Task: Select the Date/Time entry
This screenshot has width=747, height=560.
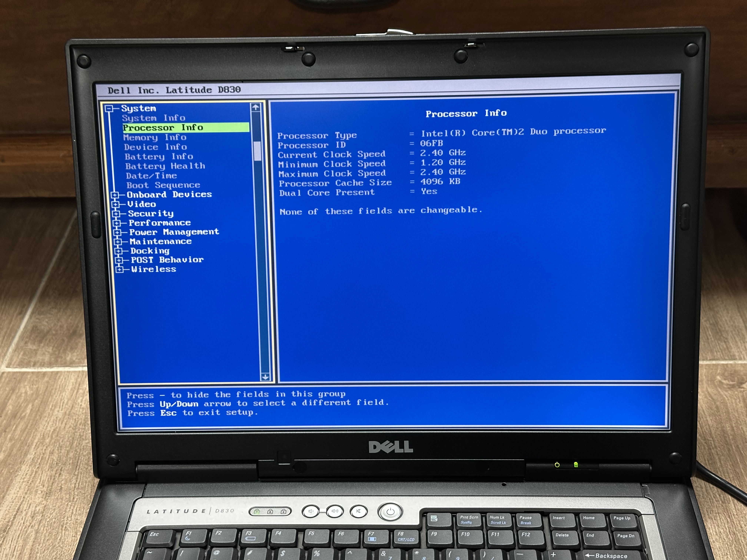Action: [151, 176]
